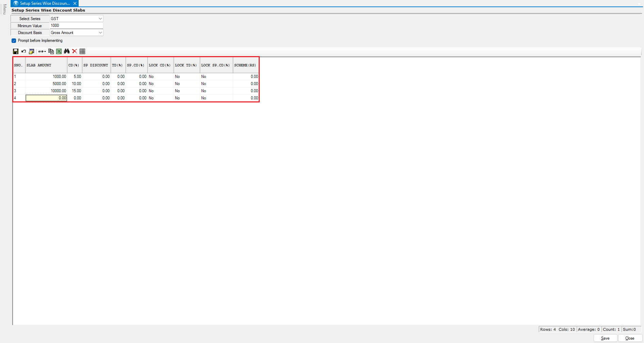Open the vertical Menu side panel
The width and height of the screenshot is (644, 343).
coord(4,9)
